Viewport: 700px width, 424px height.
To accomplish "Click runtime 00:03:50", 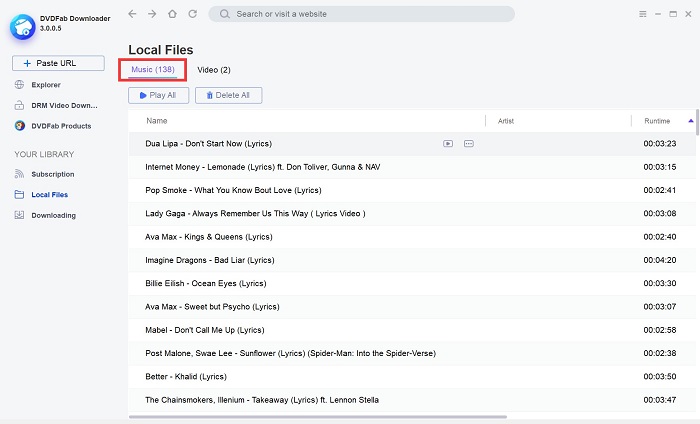I will click(660, 377).
